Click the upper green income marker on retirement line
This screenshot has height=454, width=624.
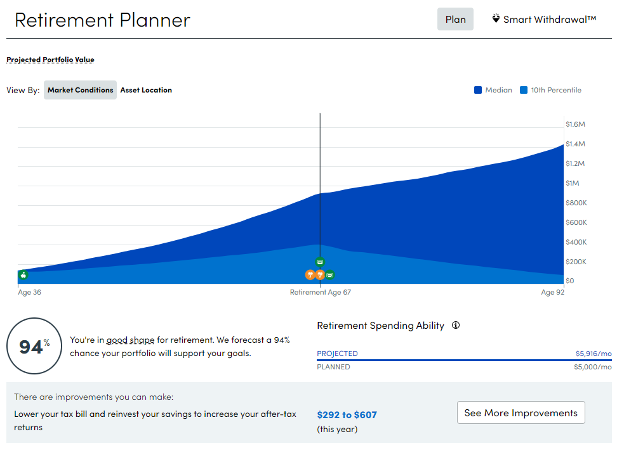point(320,262)
